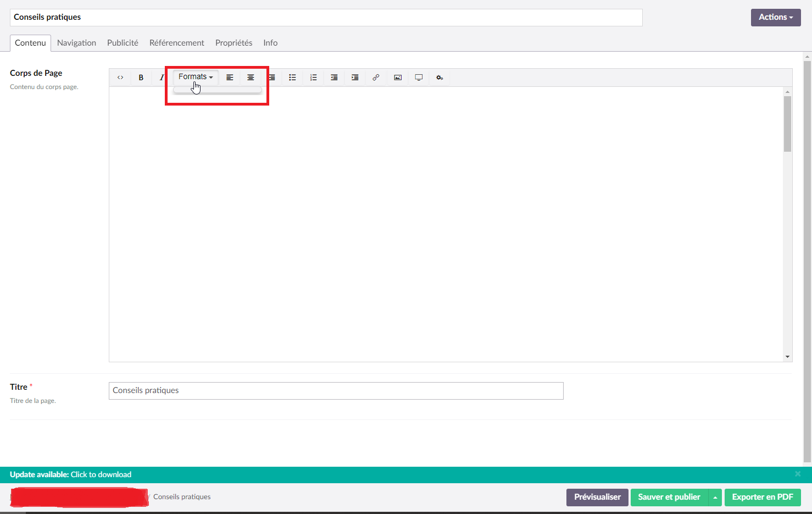Align text right
This screenshot has width=812, height=514.
coord(272,78)
